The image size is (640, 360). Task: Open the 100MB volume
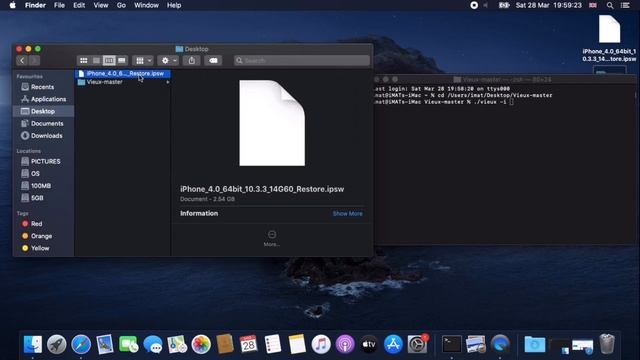pyautogui.click(x=36, y=186)
